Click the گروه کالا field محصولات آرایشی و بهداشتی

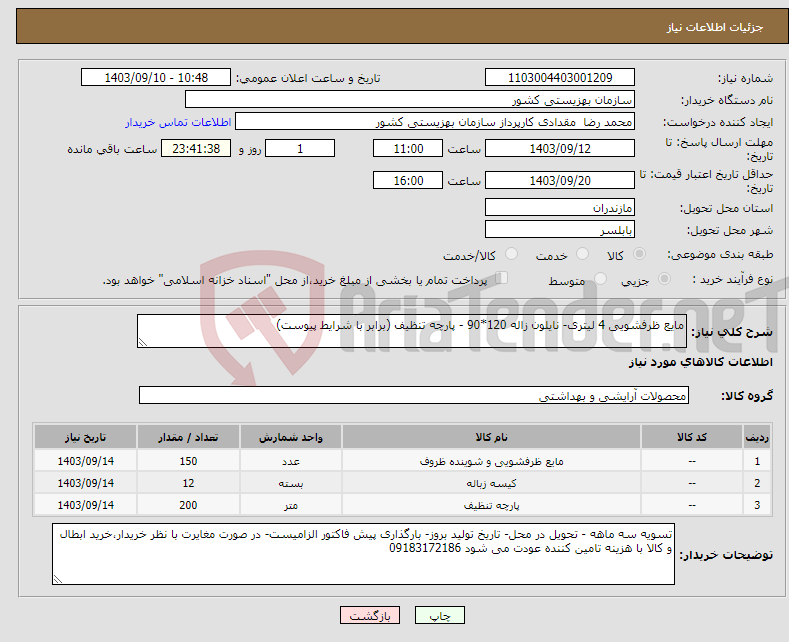tap(414, 395)
